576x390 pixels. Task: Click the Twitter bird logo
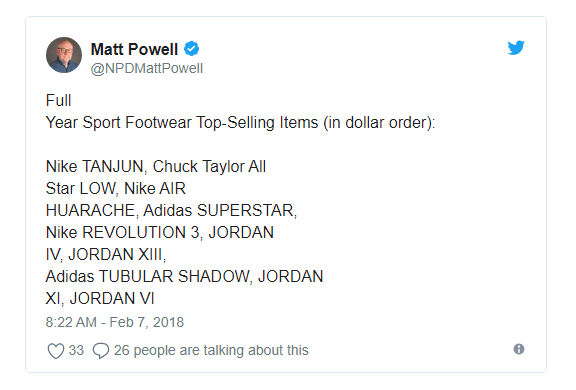(516, 48)
